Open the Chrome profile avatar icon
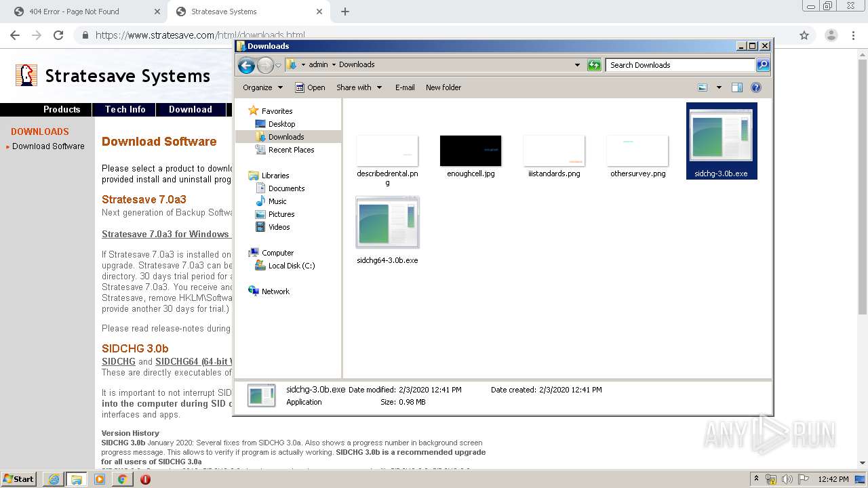The width and height of the screenshot is (868, 488). 831,35
